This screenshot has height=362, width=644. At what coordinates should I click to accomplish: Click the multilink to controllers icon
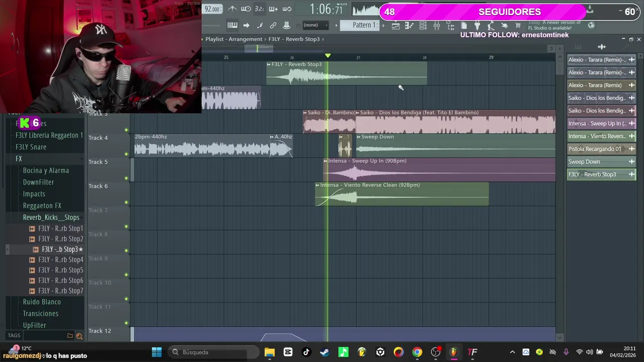(273, 25)
